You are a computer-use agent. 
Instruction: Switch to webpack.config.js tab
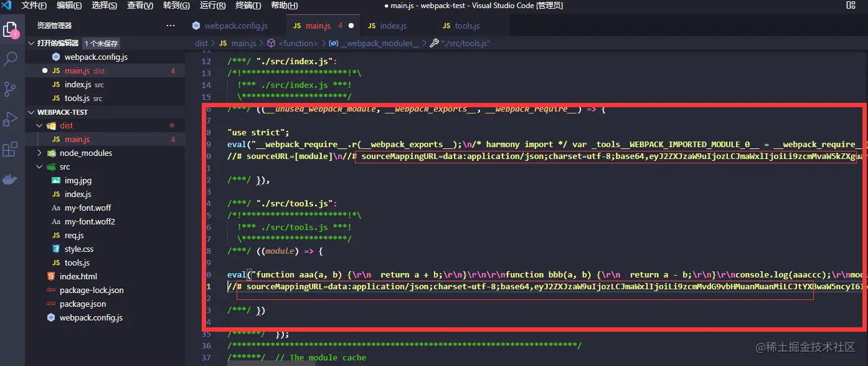tap(235, 26)
